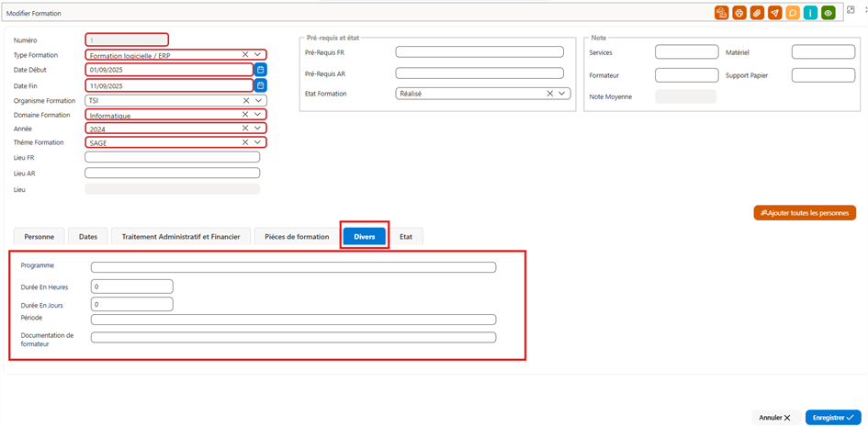
Task: Click Ajouter toutes les personnes button
Action: [805, 213]
